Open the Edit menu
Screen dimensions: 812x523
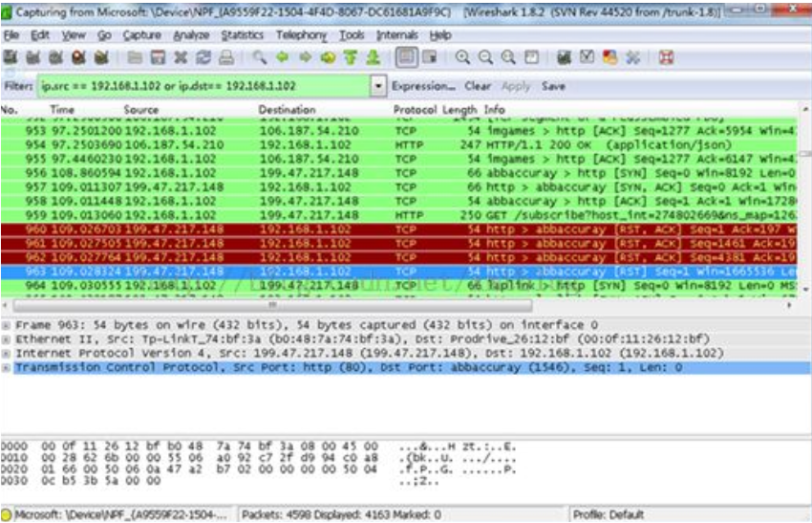tap(40, 35)
